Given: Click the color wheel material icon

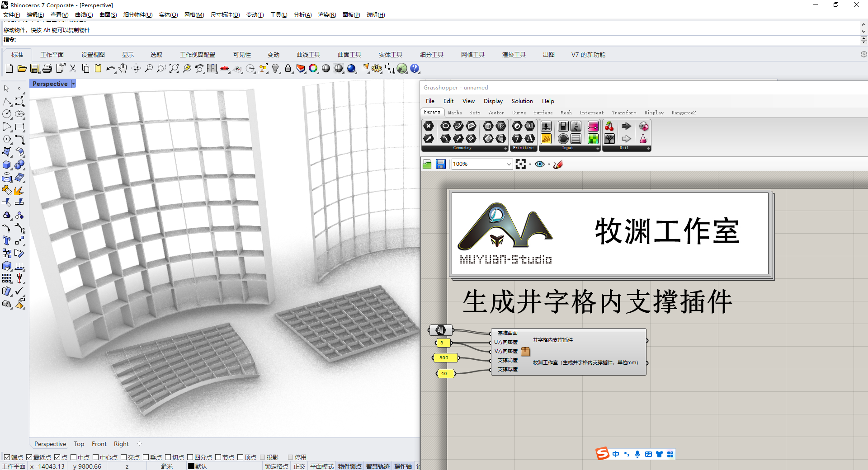Looking at the screenshot, I should 313,69.
